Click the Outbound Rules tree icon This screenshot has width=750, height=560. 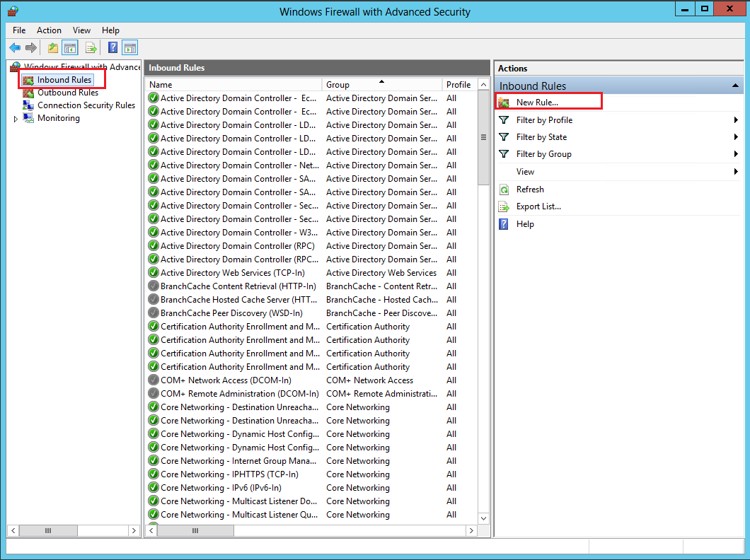point(28,93)
